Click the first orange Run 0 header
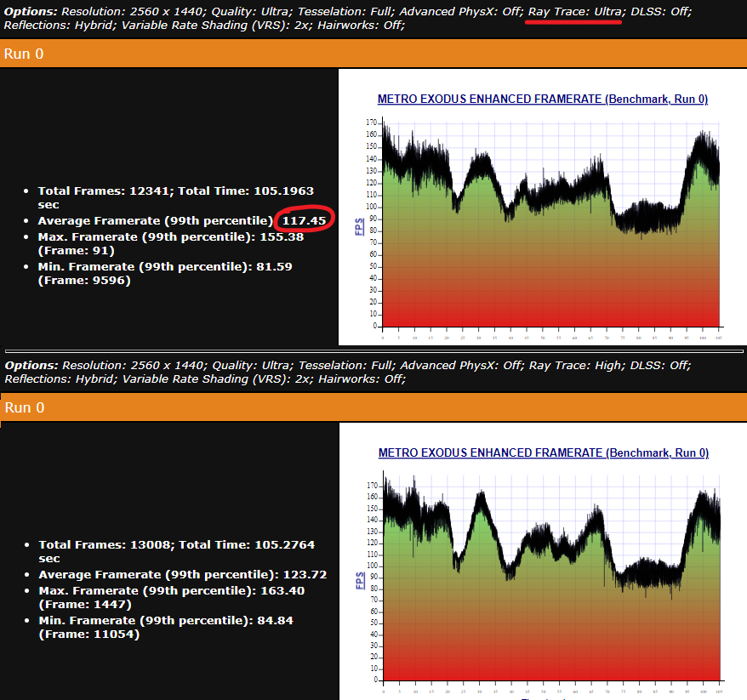The image size is (747, 700). tap(373, 54)
